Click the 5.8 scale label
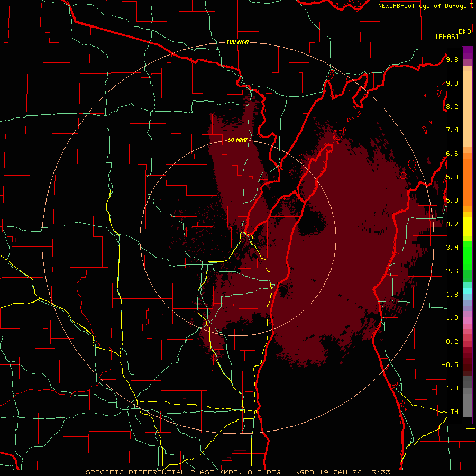 coord(452,177)
